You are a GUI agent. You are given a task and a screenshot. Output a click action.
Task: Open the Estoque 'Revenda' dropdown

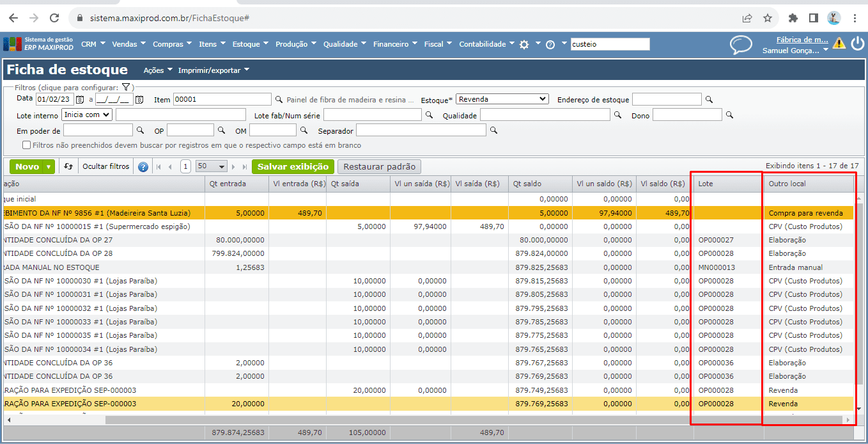(503, 99)
